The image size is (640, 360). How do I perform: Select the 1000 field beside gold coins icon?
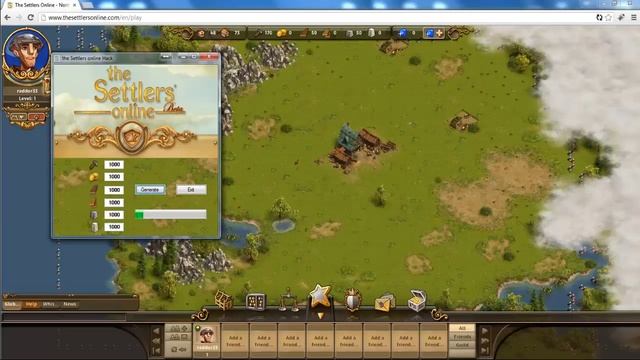[x=114, y=177]
